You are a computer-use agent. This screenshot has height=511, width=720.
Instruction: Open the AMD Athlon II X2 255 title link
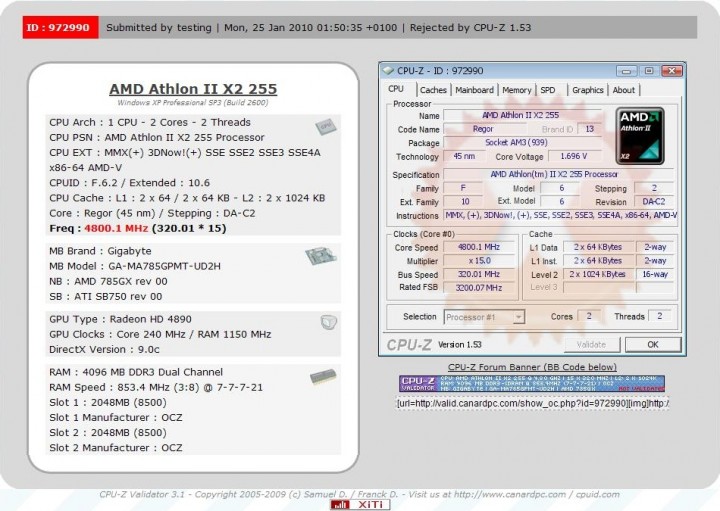(193, 89)
